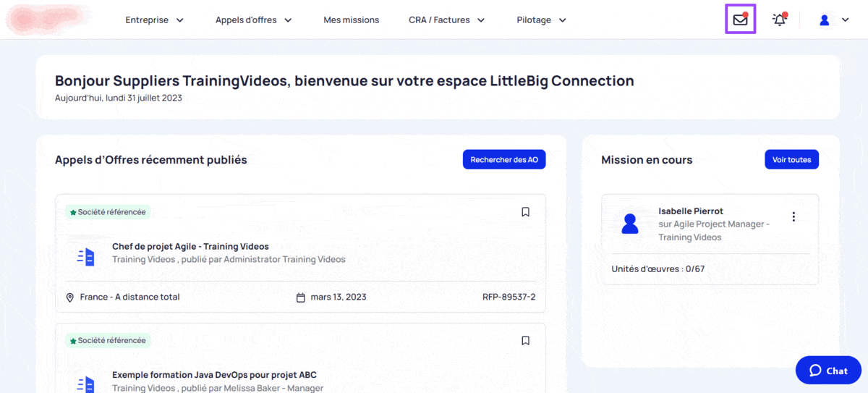Click the Appels d'Offres récemment publiés heading
Image resolution: width=868 pixels, height=393 pixels.
(x=151, y=160)
